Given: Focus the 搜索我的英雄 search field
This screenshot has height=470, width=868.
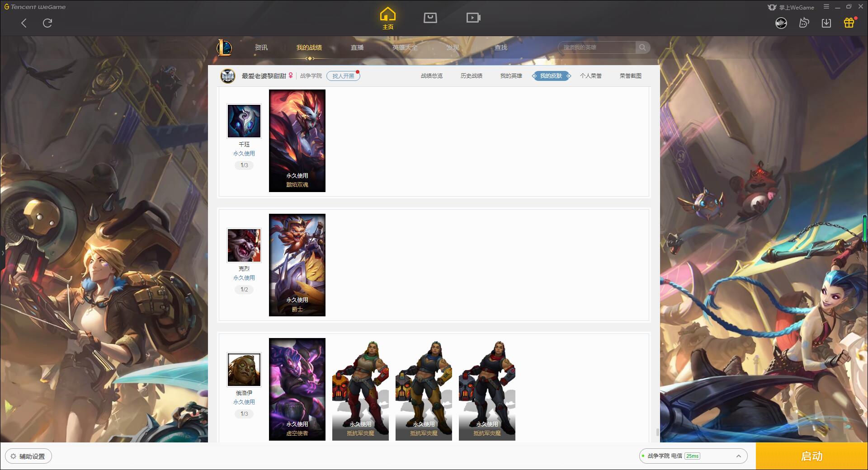Looking at the screenshot, I should coord(597,47).
